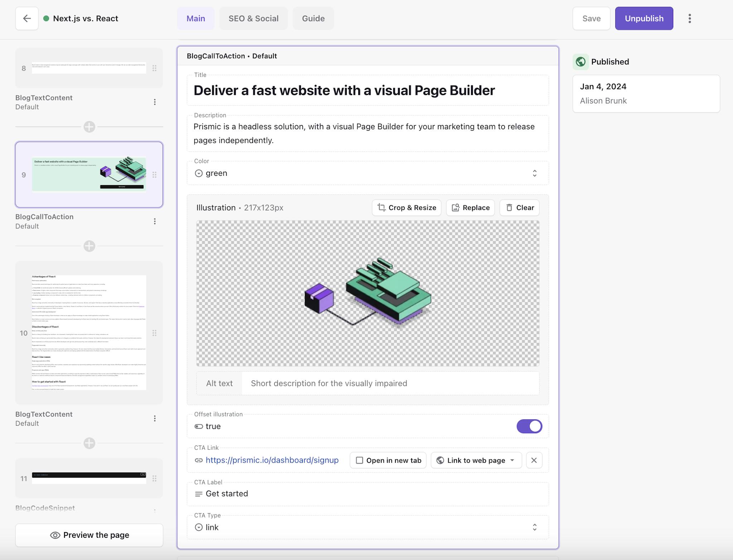Open the overflow menu next to Unpublish
The image size is (733, 560).
[690, 18]
